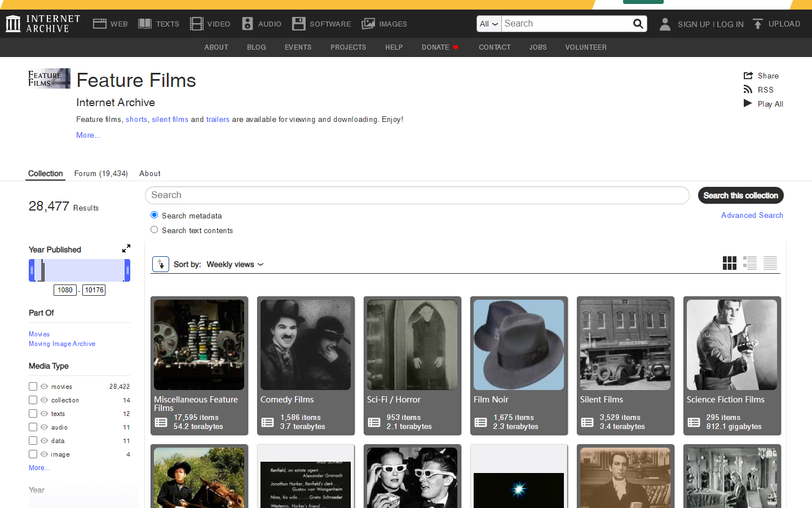The image size is (812, 508).
Task: Toggle the sort direction arrows button
Action: pos(161,264)
